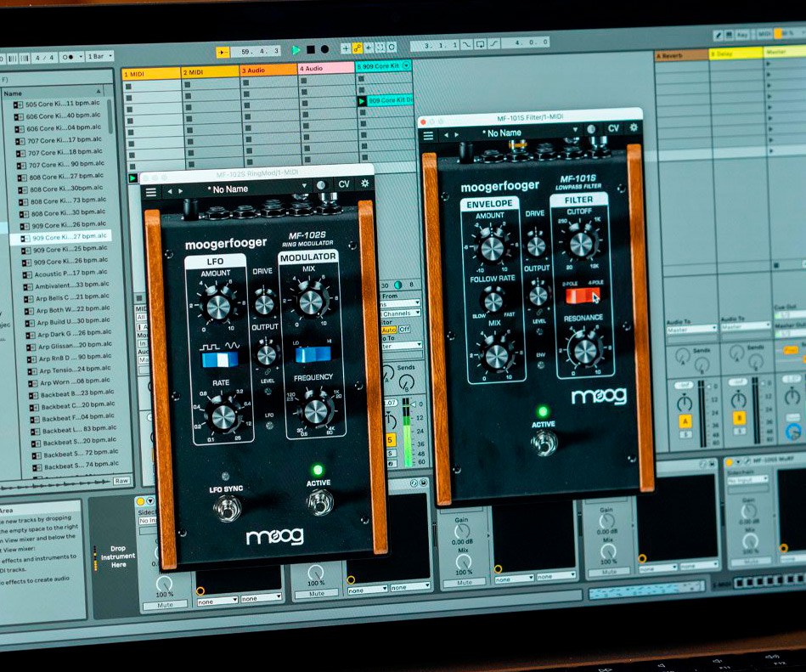Toggle the yellow automation arm icon

click(x=358, y=48)
